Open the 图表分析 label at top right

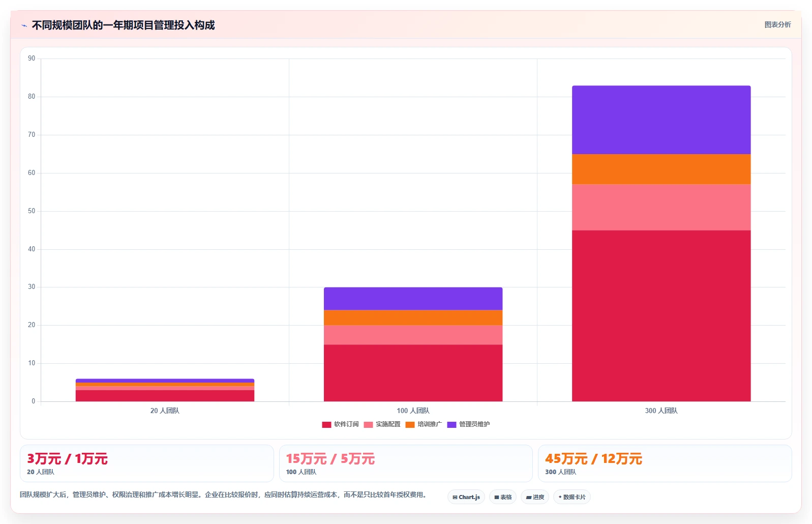click(777, 24)
